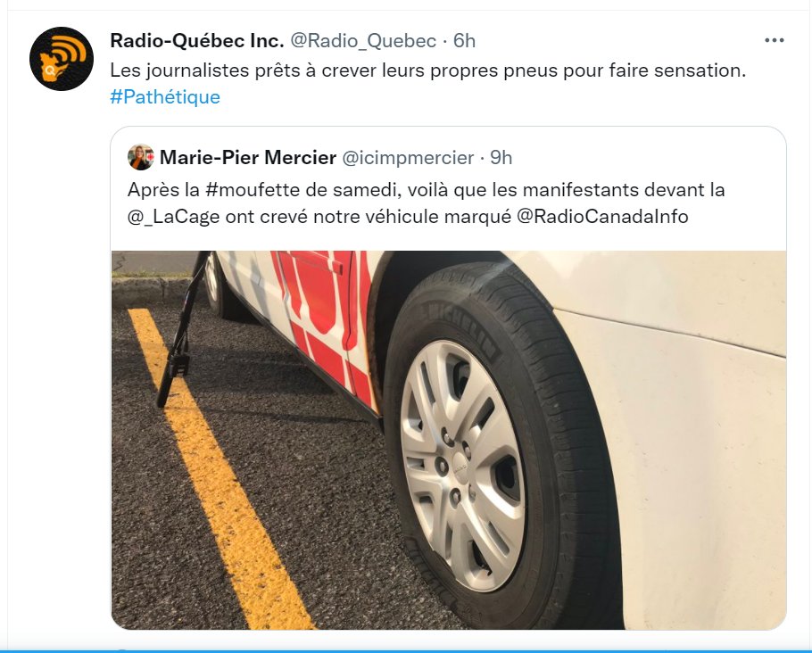Follow the #Pathétique hashtag
This screenshot has height=653, width=812.
pyautogui.click(x=165, y=97)
